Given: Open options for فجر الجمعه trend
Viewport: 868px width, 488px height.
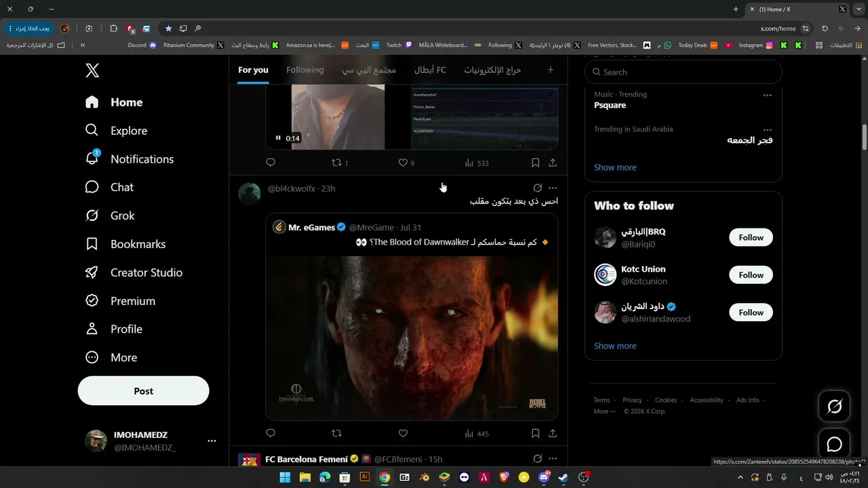Looking at the screenshot, I should 767,130.
